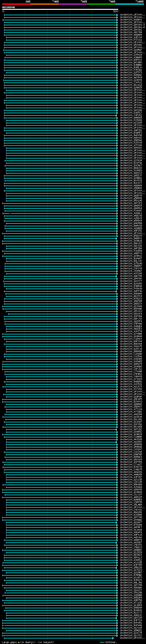The image size is (146, 644).
Task: Choose the UniRef100_Q751H8 hit
Action: [131, 263]
